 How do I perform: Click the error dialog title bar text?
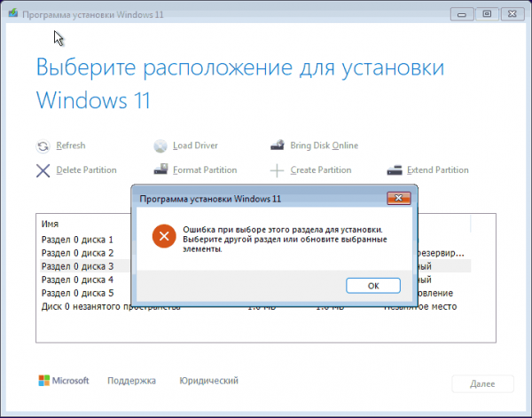[210, 199]
